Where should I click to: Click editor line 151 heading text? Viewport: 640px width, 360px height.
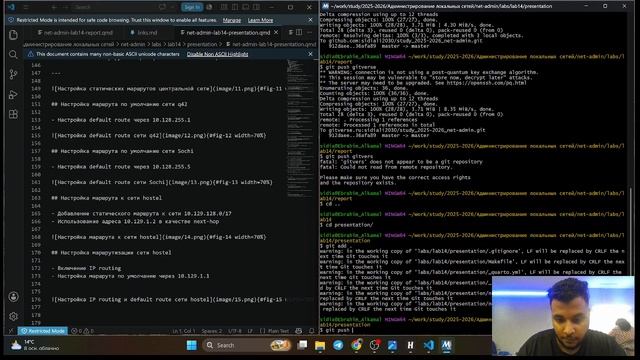(119, 104)
